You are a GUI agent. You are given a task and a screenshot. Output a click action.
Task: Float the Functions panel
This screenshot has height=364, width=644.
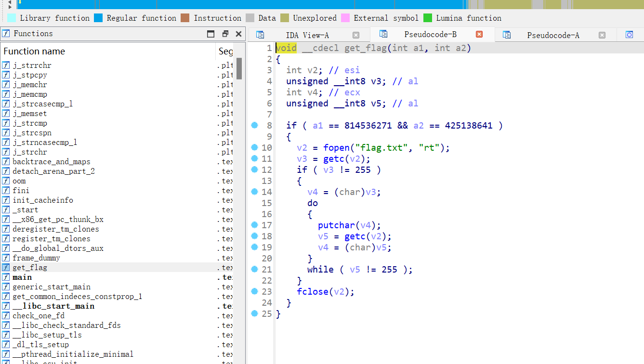pos(225,34)
